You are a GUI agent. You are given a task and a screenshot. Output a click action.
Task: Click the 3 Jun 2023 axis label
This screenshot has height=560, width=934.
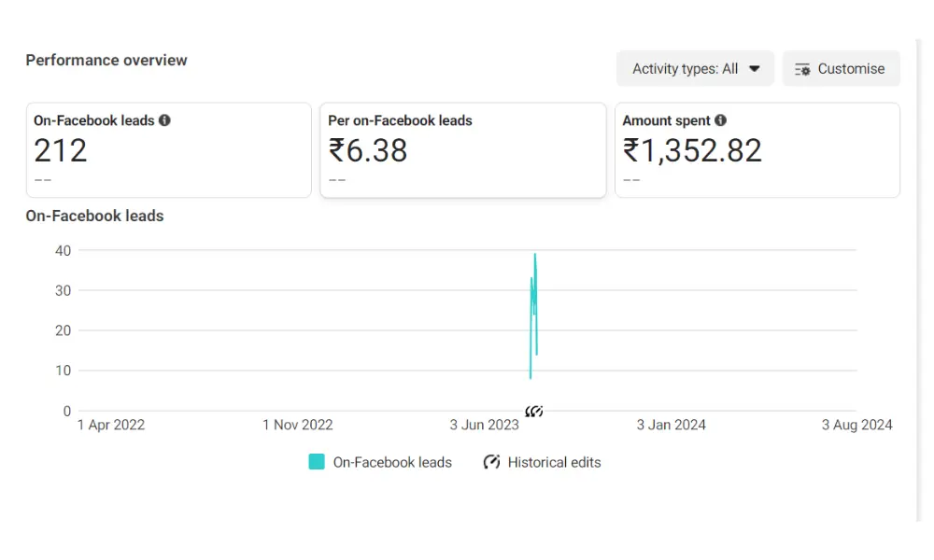[484, 425]
